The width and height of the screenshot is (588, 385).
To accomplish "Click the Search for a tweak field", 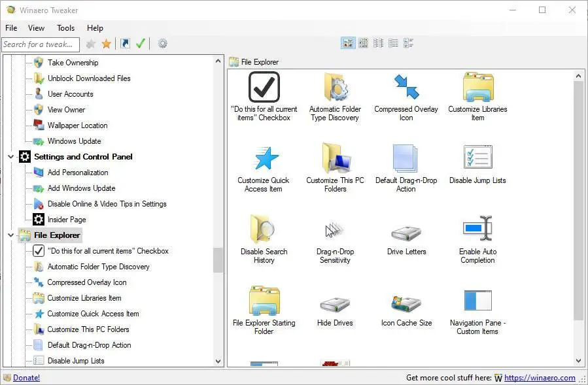I will tap(41, 44).
